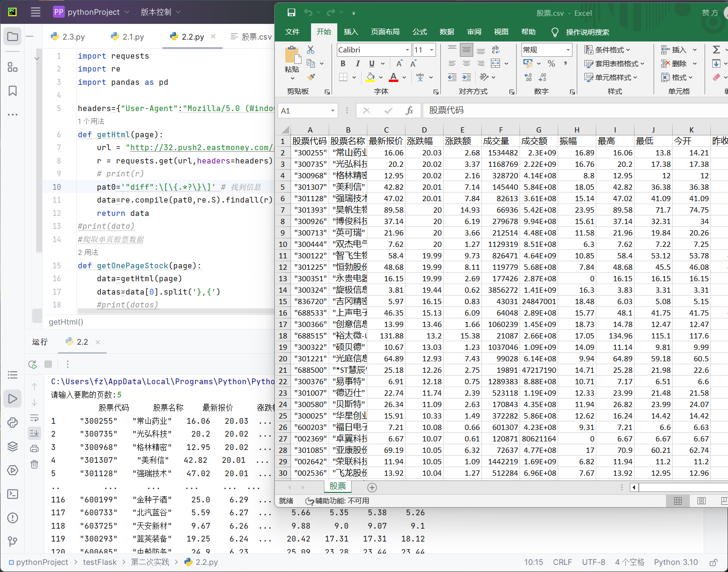Click Excel's Save icon in the title bar

291,13
